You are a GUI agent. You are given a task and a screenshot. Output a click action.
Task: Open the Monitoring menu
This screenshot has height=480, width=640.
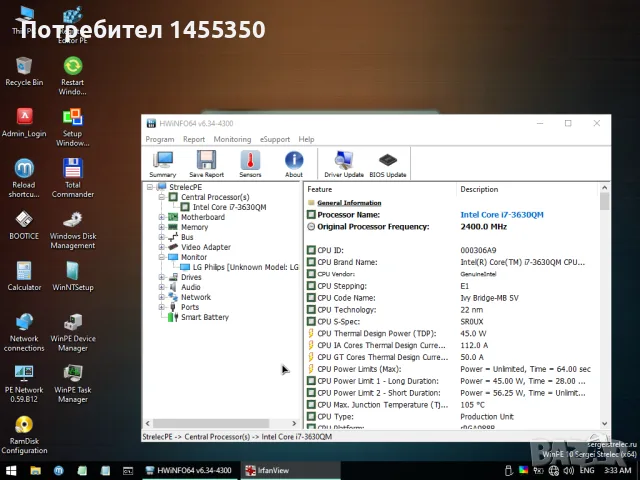pos(232,139)
